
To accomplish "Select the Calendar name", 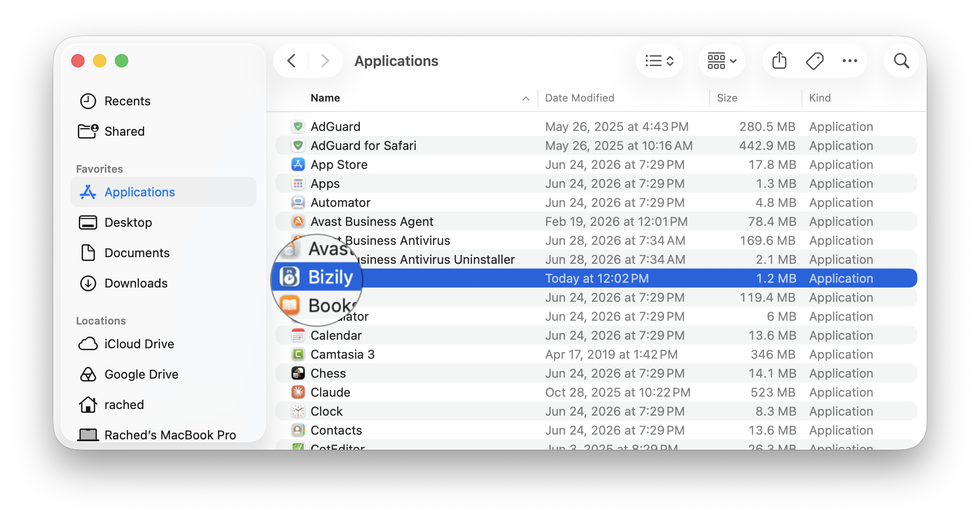I will point(336,335).
